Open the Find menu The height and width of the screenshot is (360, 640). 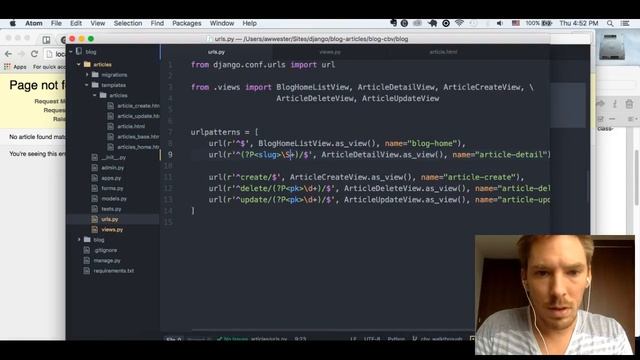(x=157, y=23)
